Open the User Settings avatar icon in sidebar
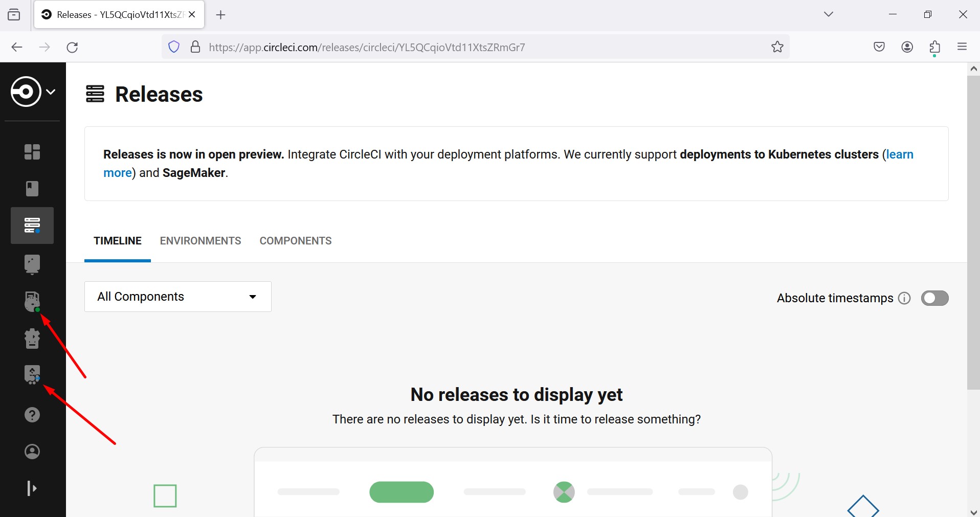The height and width of the screenshot is (517, 980). pos(32,452)
